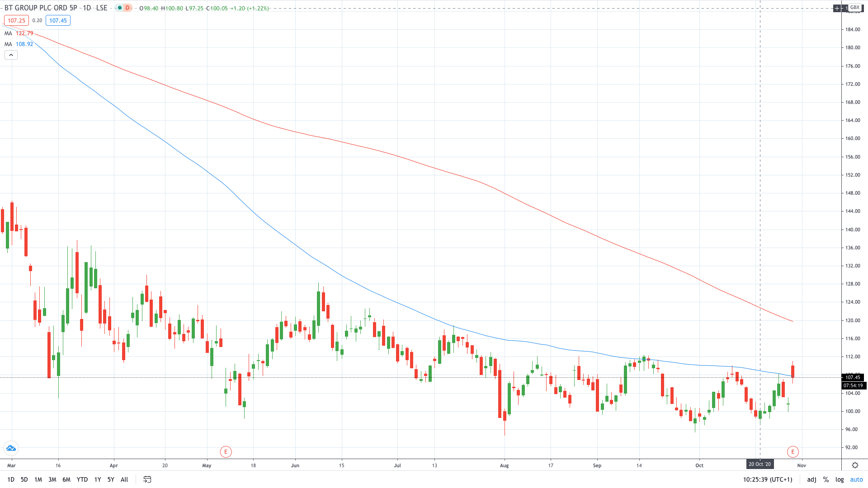This screenshot has height=488, width=868.
Task: Click the red 107.25 sell button
Action: (16, 20)
